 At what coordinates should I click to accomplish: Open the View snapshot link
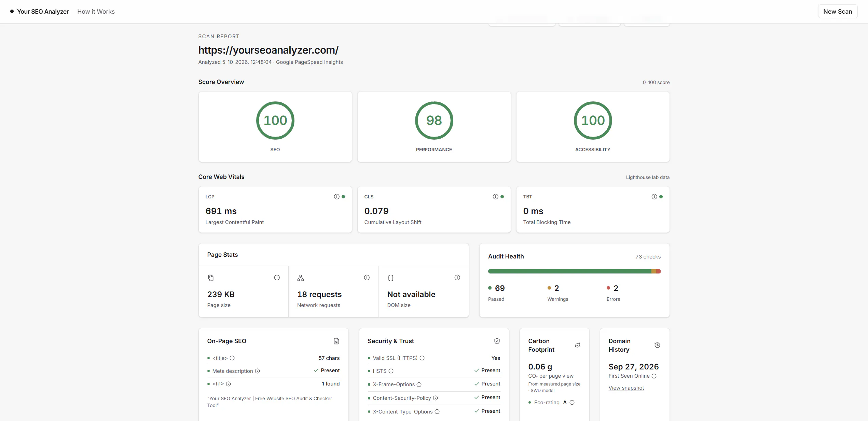point(626,388)
